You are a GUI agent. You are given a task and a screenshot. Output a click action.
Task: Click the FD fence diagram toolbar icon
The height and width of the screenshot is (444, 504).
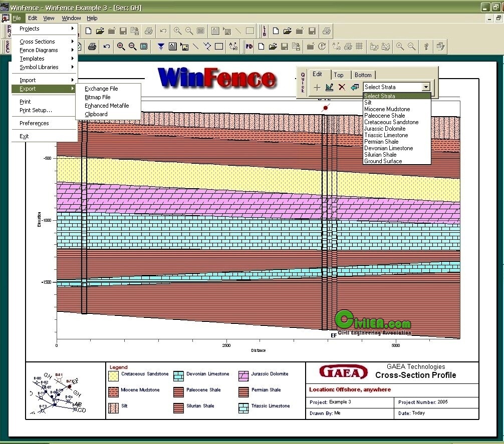pos(249,47)
